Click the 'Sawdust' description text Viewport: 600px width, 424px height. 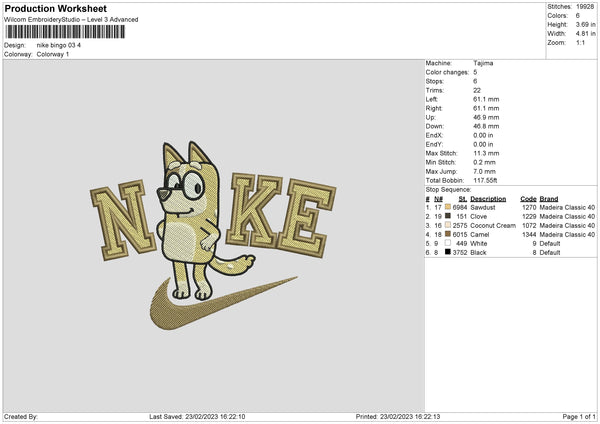(x=483, y=207)
